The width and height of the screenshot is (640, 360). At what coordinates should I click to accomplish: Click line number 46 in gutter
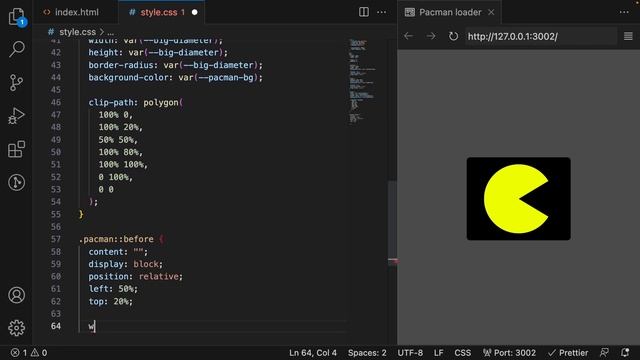(56, 102)
